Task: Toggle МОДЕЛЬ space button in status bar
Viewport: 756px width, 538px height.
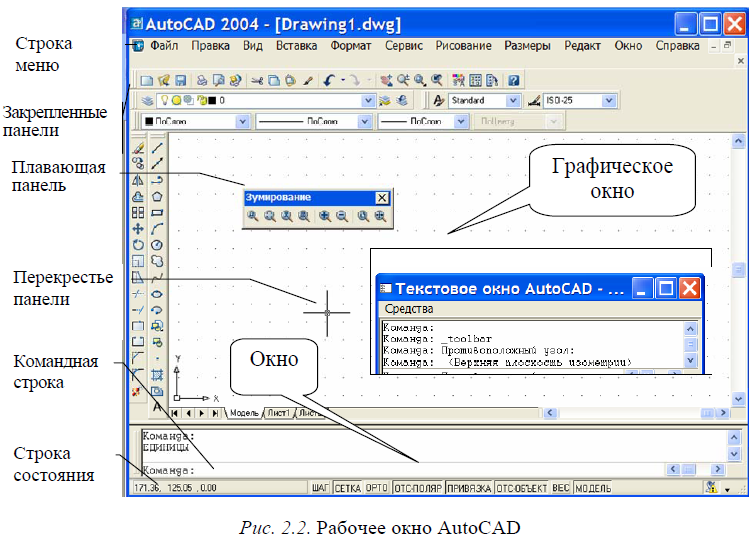Action: pyautogui.click(x=594, y=488)
